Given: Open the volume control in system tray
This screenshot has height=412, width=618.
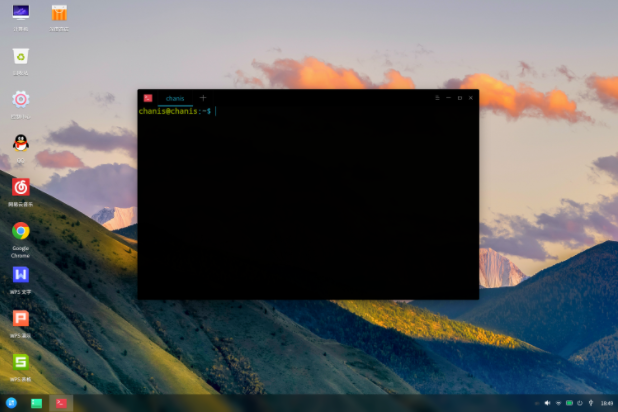Looking at the screenshot, I should pyautogui.click(x=547, y=403).
